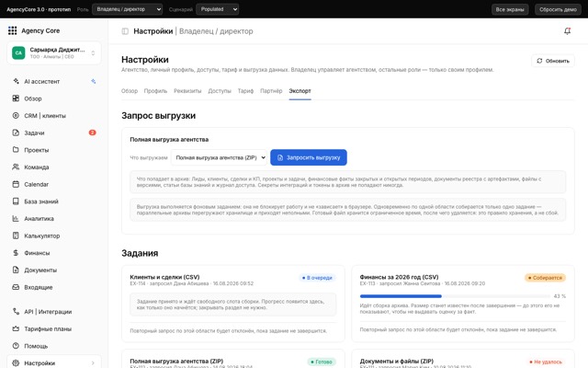Open the Сценарий dropdown showing Populated

217,9
